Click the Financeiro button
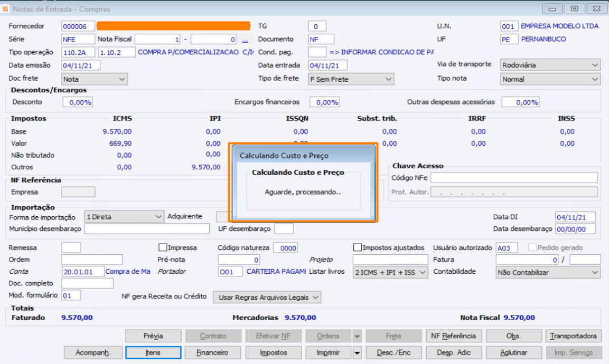This screenshot has height=364, width=609. tap(212, 353)
